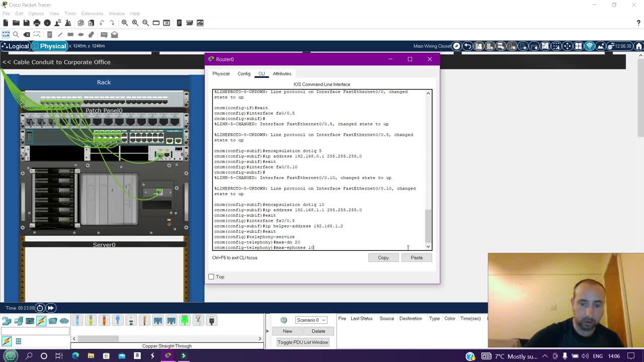
Task: Create a New scenario
Action: click(287, 331)
